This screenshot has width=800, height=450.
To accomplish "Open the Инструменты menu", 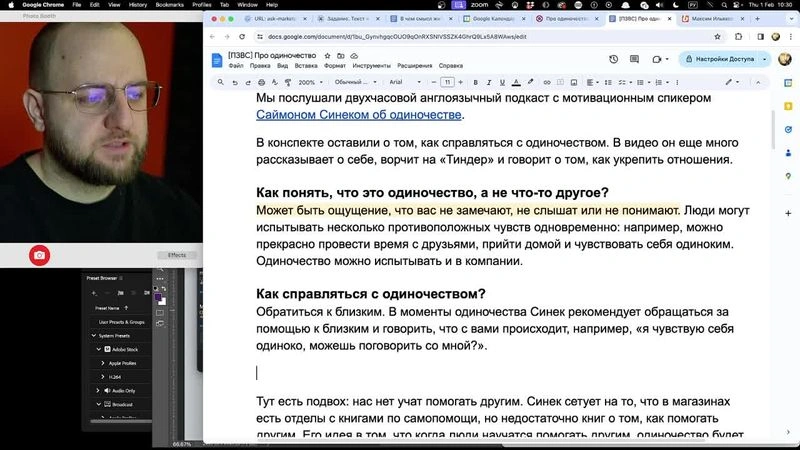I will (371, 66).
